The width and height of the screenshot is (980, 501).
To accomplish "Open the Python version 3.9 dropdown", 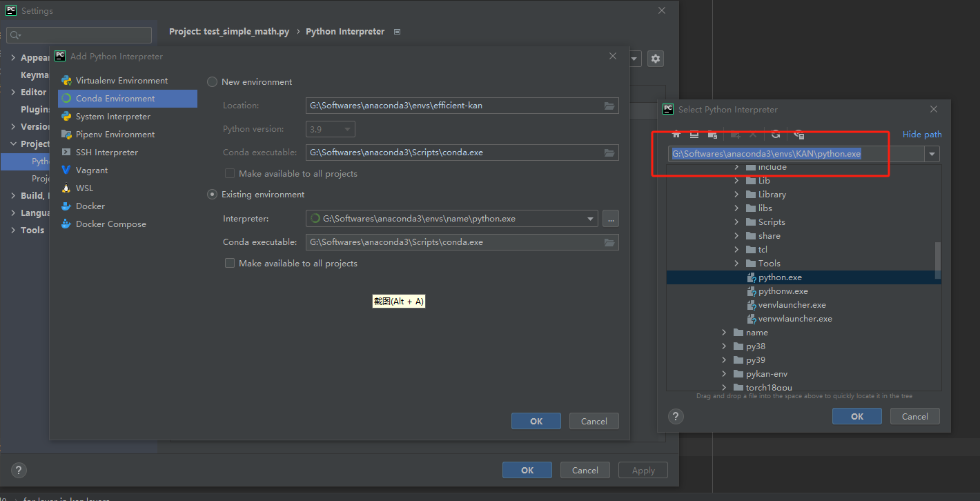I will click(331, 129).
